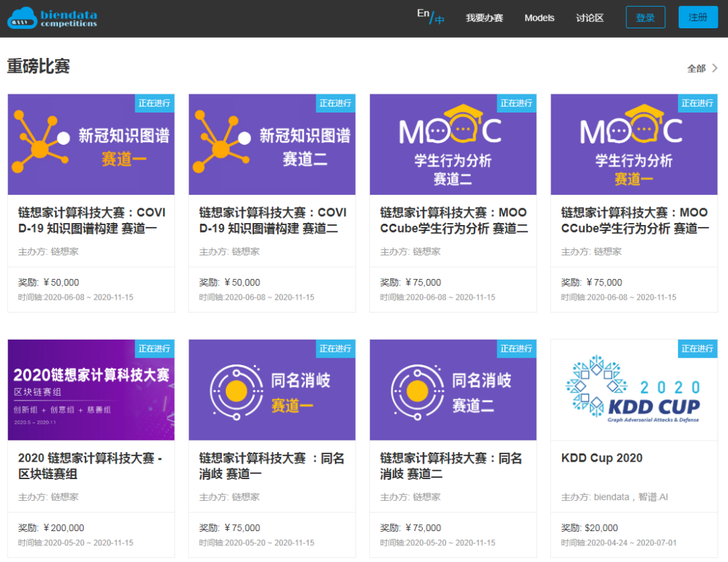
Task: Open title 链想家计算科技大赛:同名消歧 赛道一
Action: coord(272,466)
